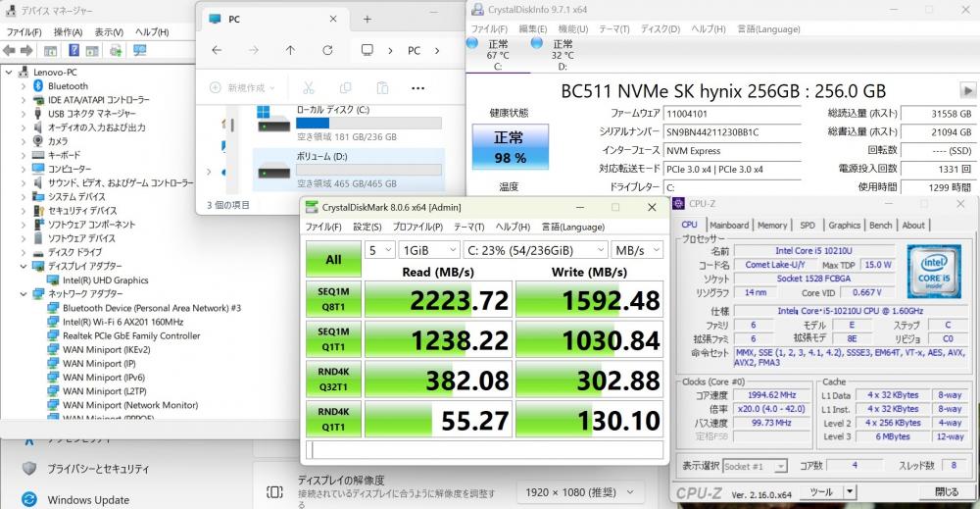Select drive C: temperature status in CrystalDiskInfo
The height and width of the screenshot is (509, 980).
tap(498, 55)
